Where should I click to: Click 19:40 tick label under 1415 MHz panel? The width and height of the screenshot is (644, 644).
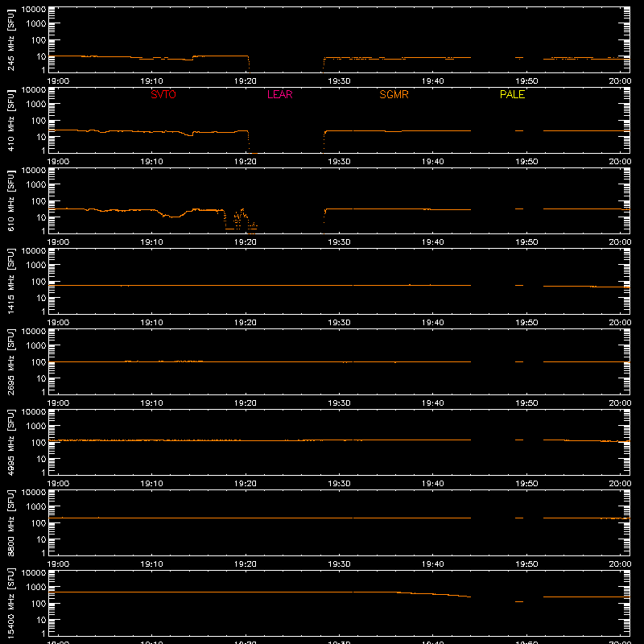(x=432, y=323)
